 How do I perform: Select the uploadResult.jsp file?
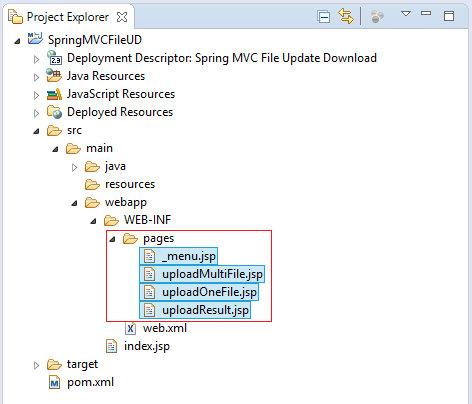pos(195,310)
